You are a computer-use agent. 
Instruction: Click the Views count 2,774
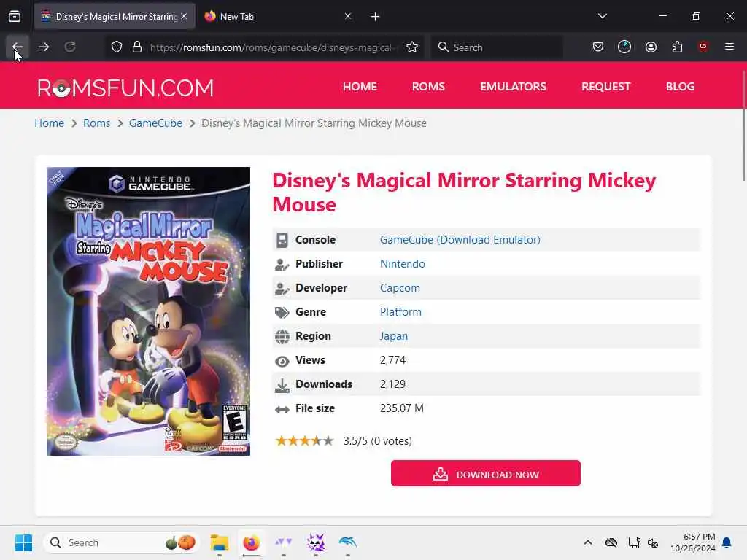(392, 360)
